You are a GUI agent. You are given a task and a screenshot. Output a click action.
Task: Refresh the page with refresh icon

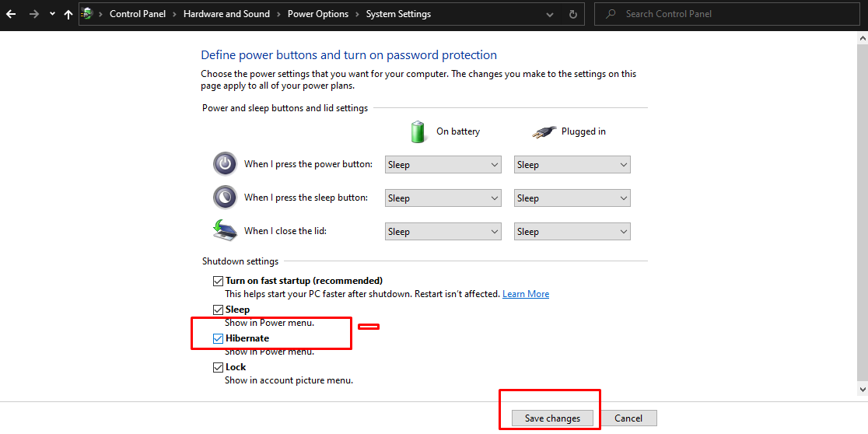[x=573, y=14]
